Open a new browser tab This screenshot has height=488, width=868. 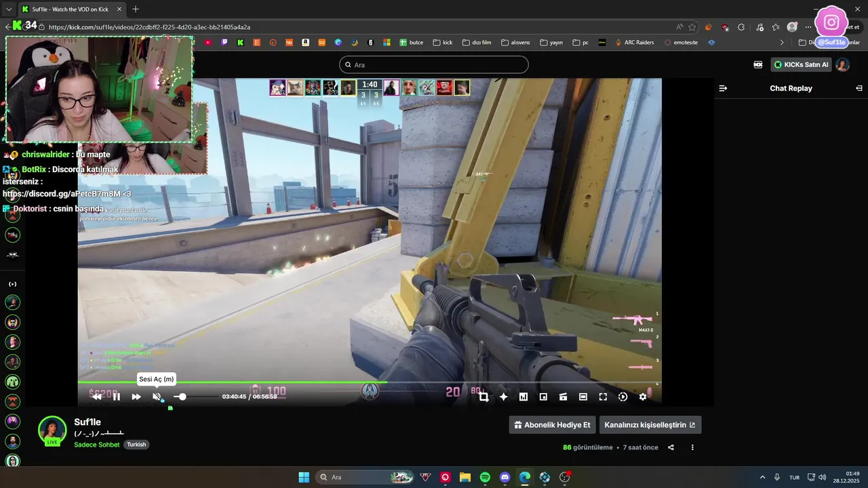[x=136, y=9]
